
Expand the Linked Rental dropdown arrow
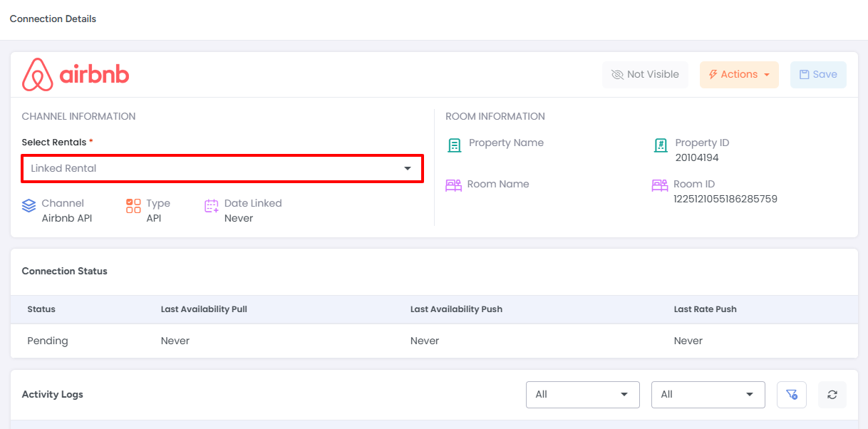(408, 168)
